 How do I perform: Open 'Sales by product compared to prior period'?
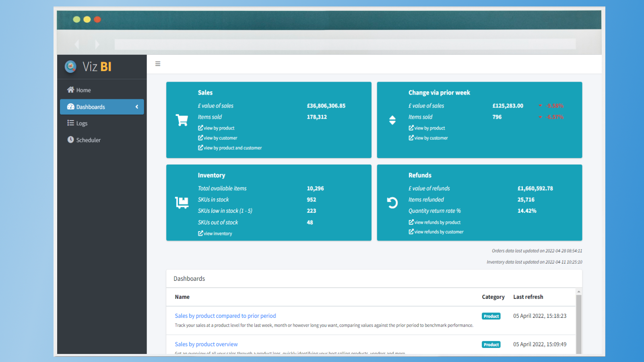(225, 316)
